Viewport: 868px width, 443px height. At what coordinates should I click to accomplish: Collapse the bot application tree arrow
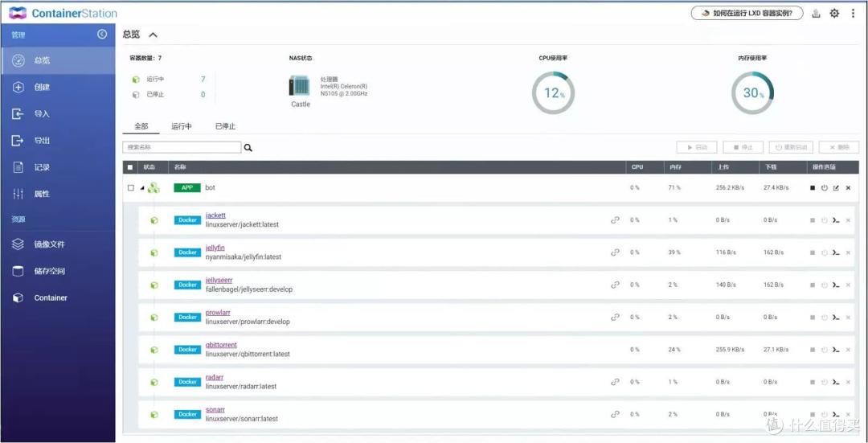click(141, 188)
